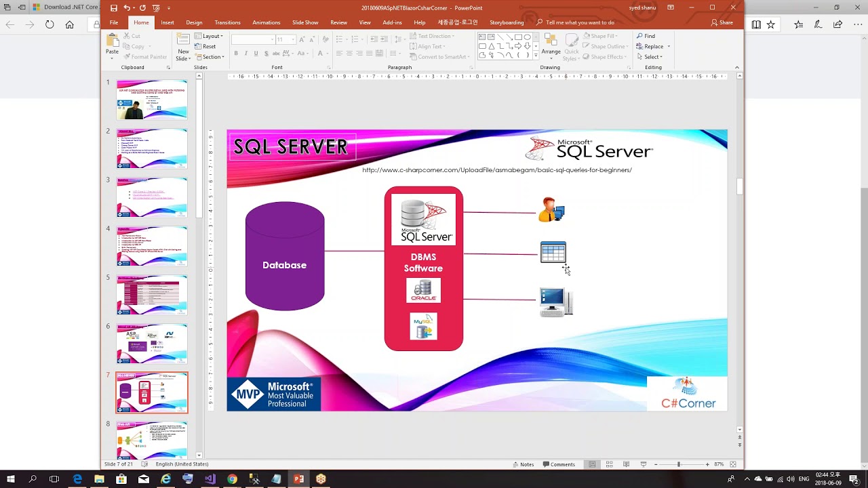Image resolution: width=868 pixels, height=488 pixels.
Task: Open Google Chrome from the taskbar
Action: click(232, 479)
